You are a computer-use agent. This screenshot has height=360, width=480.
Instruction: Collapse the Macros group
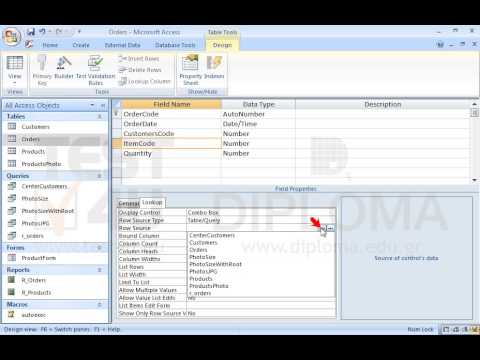coord(99,304)
